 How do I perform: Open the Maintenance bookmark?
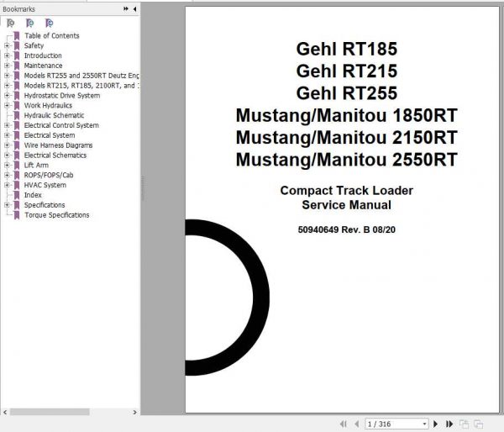(43, 66)
